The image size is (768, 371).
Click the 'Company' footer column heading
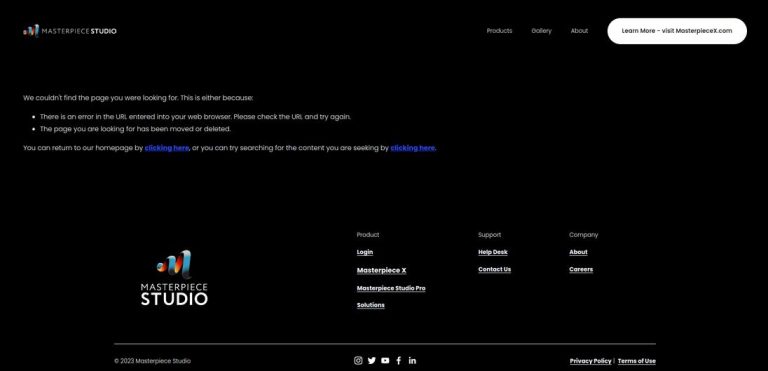click(x=583, y=235)
